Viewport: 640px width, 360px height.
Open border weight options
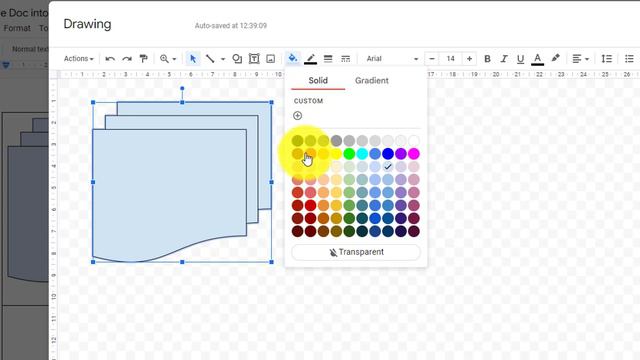click(x=328, y=59)
